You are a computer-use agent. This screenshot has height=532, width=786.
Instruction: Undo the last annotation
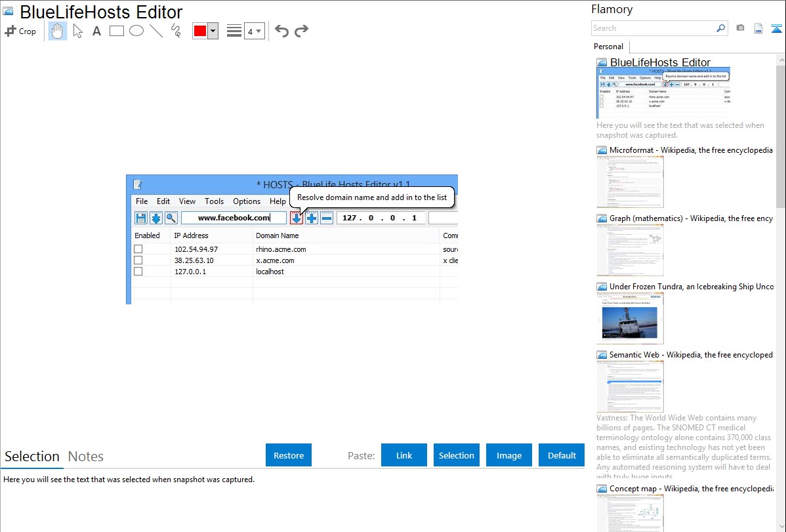[x=281, y=31]
